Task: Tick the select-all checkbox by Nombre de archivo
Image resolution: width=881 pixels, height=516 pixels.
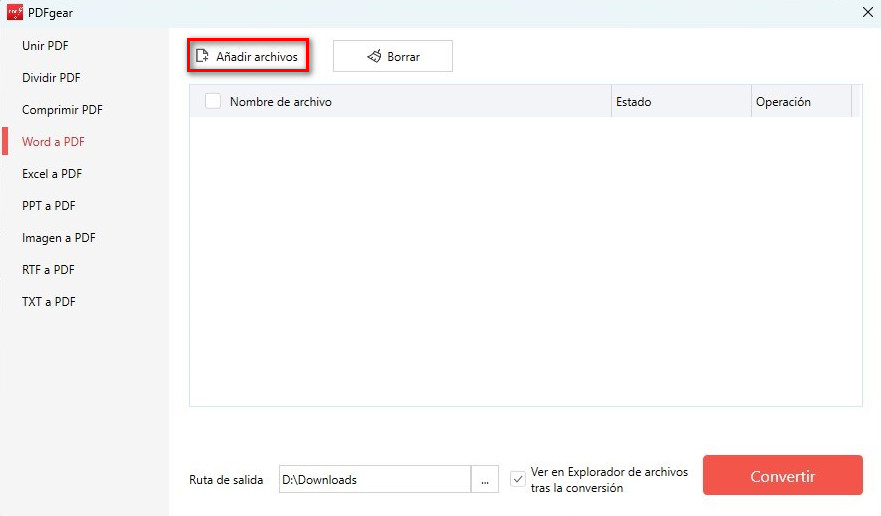Action: pyautogui.click(x=213, y=101)
